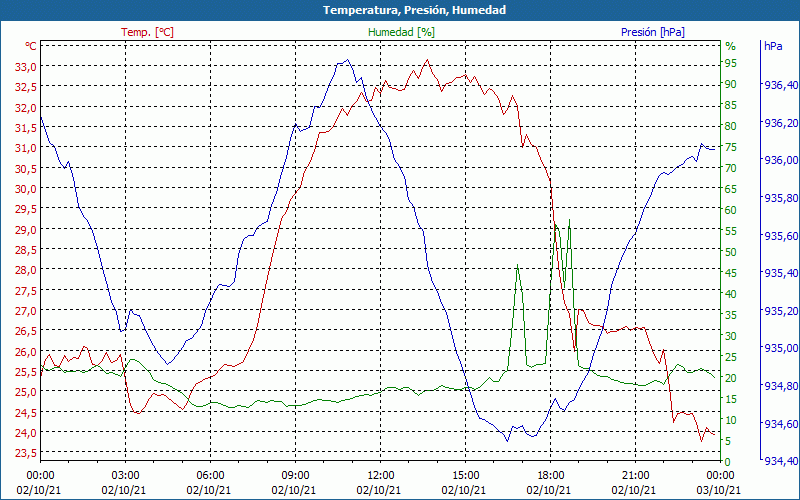Click the '12:00' time axis label
The image size is (800, 500).
(x=381, y=476)
